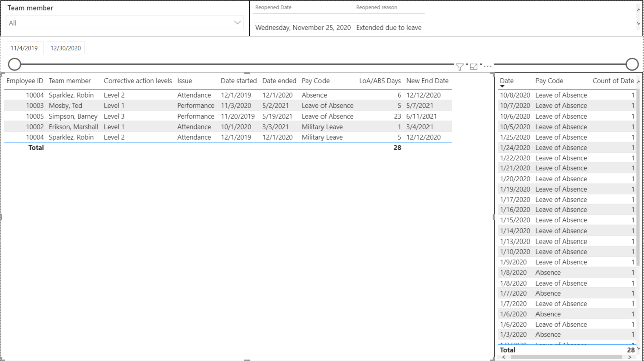The width and height of the screenshot is (644, 361).
Task: Open the Team member All dropdown
Action: pos(125,23)
